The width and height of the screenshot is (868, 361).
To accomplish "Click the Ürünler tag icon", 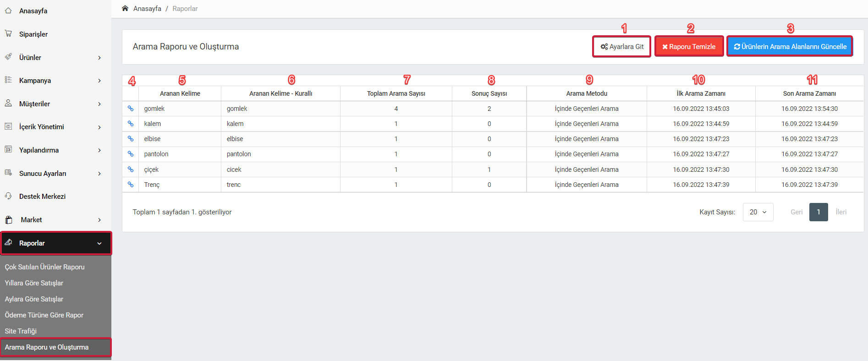I will click(8, 57).
